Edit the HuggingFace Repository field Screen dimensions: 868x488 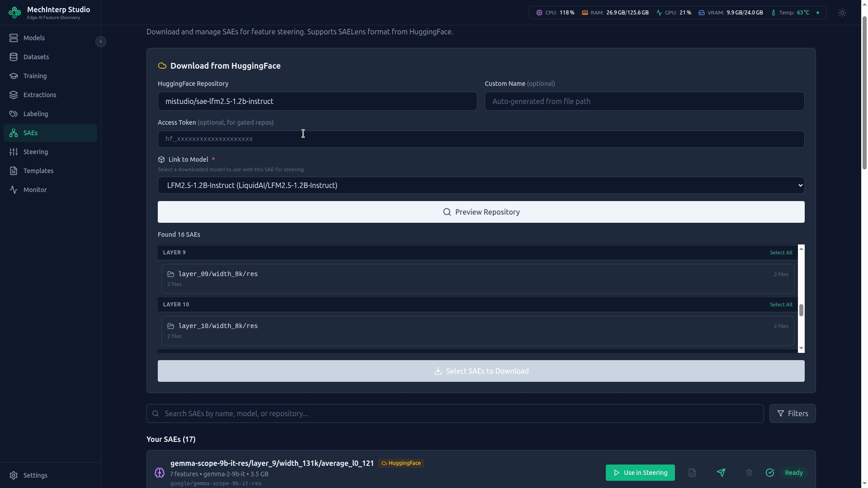[317, 101]
